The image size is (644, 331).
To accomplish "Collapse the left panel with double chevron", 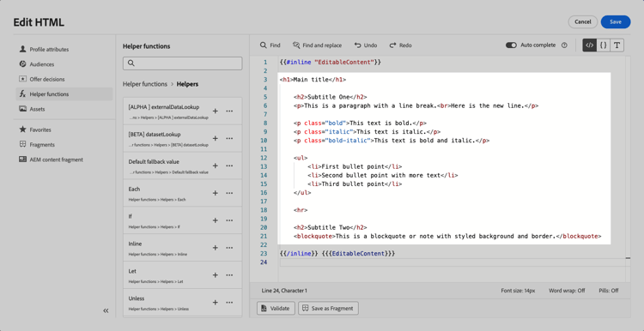I will [106, 310].
